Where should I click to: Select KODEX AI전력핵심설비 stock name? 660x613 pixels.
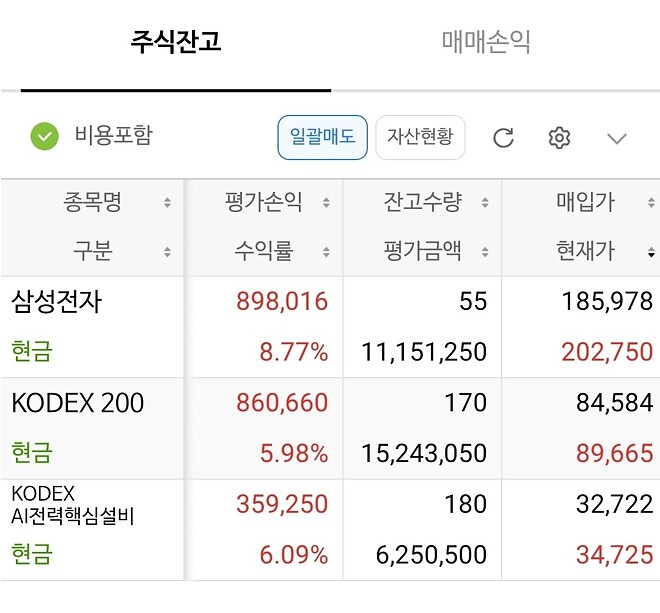click(72, 505)
